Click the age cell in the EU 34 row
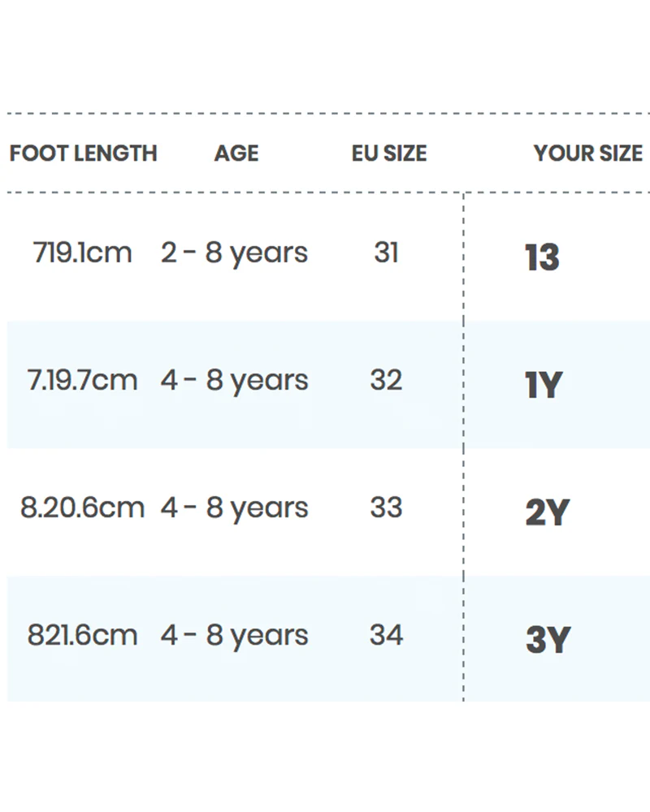650x812 pixels. coord(234,636)
